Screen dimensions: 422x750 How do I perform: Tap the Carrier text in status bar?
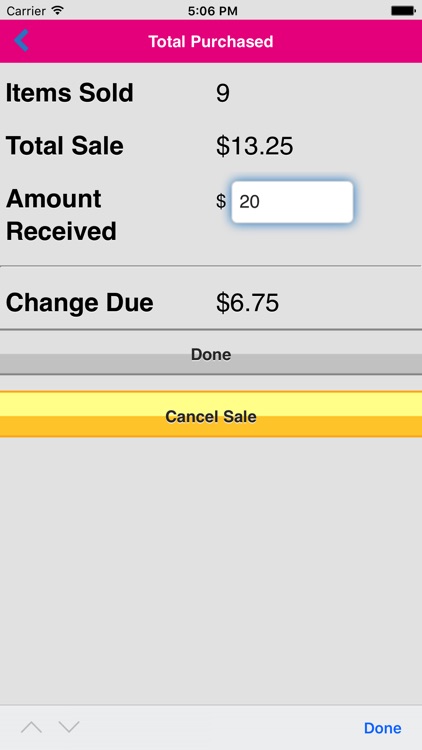26,11
